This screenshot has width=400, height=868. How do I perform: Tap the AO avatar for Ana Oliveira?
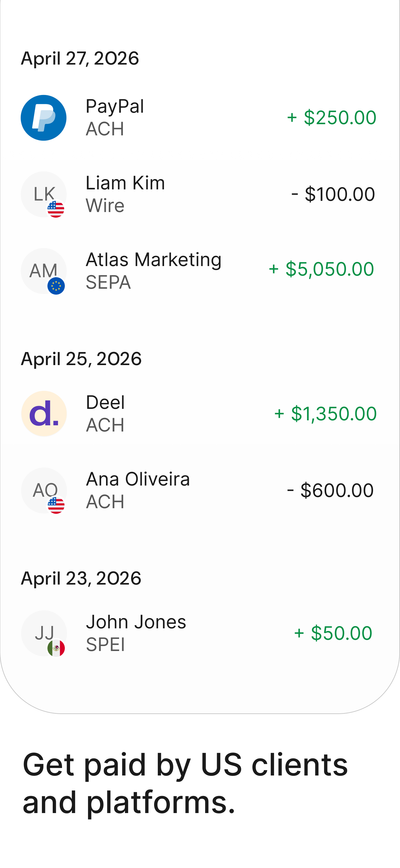tap(44, 490)
